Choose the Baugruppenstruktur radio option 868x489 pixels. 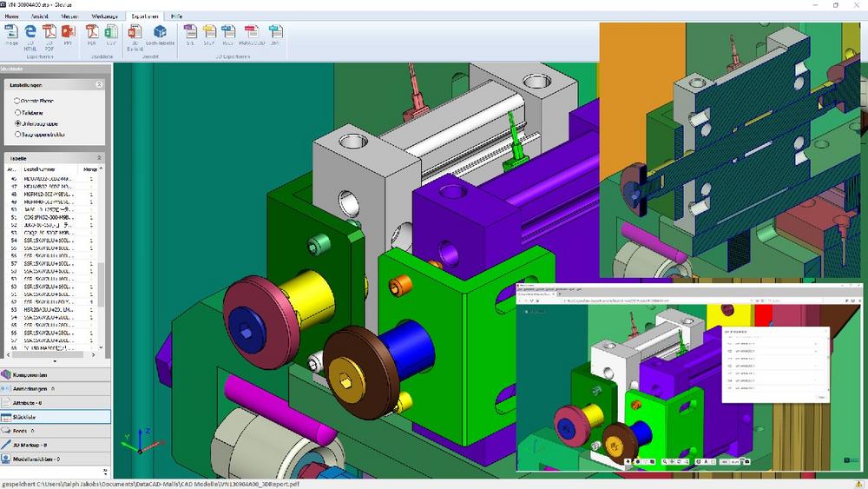16,135
